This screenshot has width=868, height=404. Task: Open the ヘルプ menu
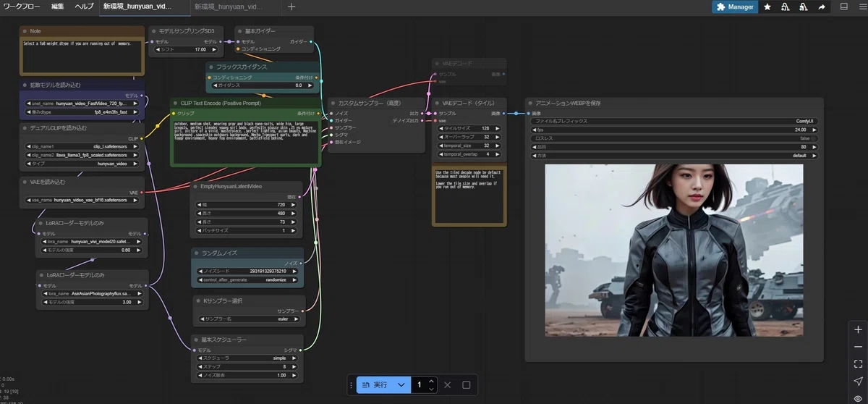[84, 7]
